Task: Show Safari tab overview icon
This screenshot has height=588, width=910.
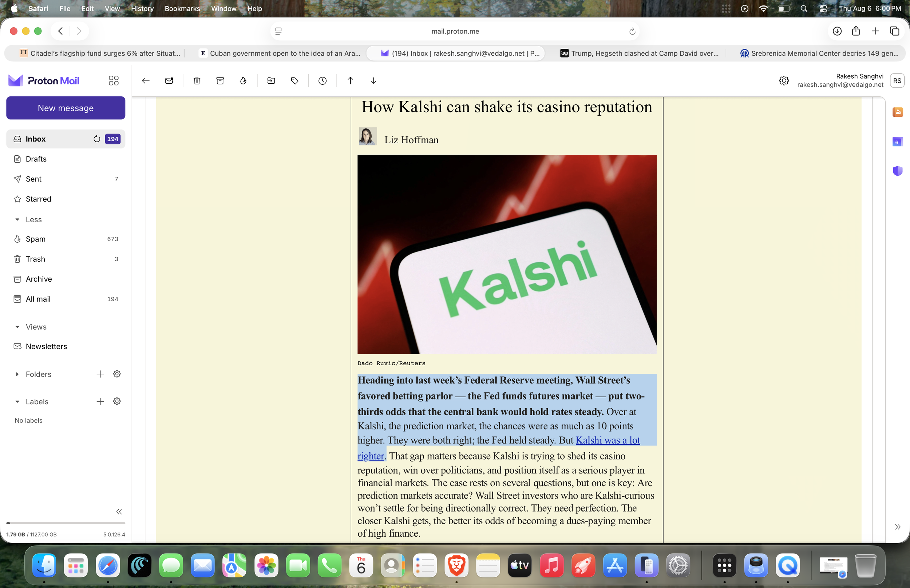Action: (x=894, y=31)
